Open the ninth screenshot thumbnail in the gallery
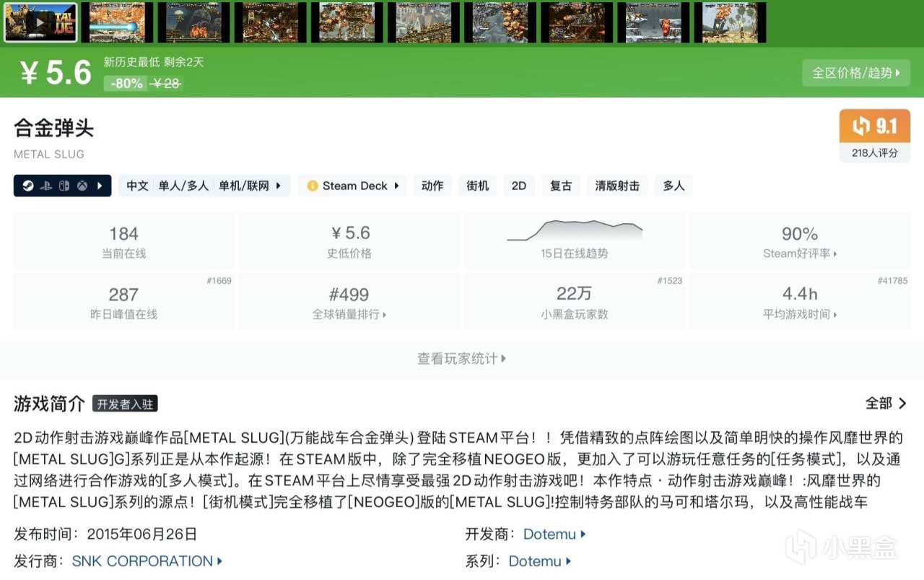 [653, 22]
